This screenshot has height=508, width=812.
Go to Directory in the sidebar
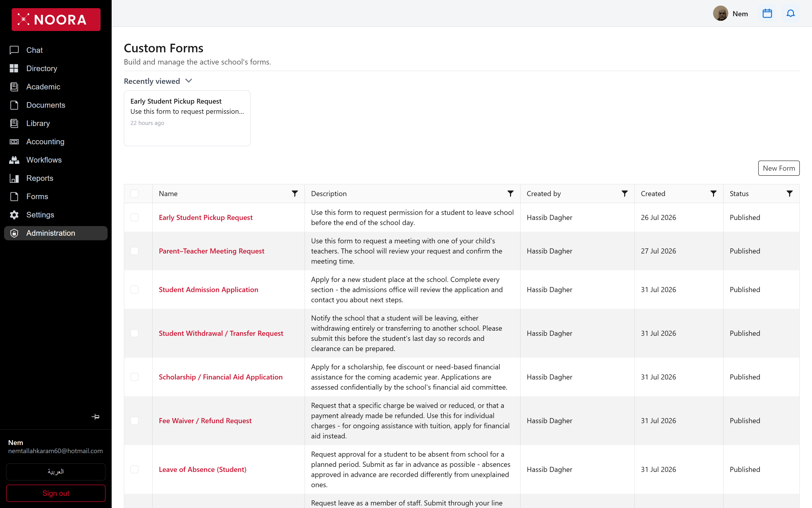[x=56, y=69]
